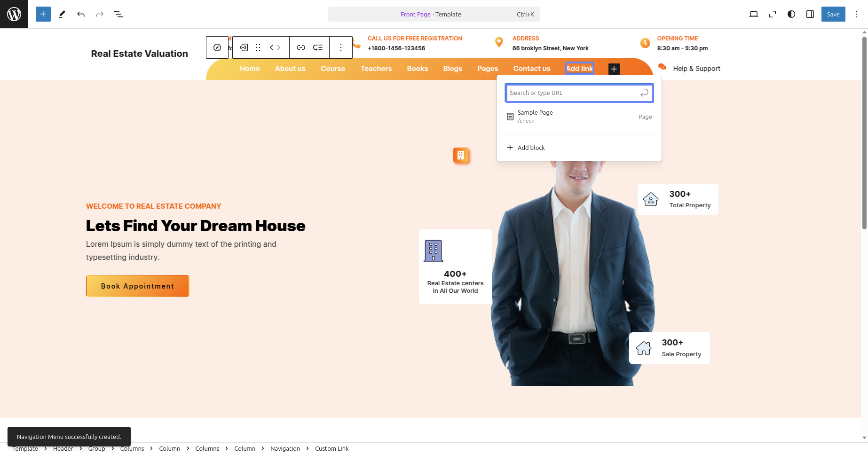Select the 66 broklyn Street address text
868x454 pixels.
551,48
